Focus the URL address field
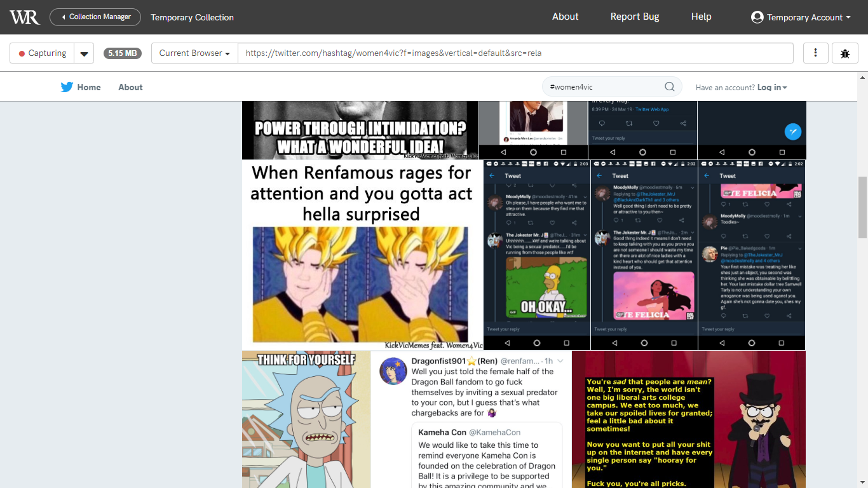This screenshot has height=488, width=868. [515, 53]
